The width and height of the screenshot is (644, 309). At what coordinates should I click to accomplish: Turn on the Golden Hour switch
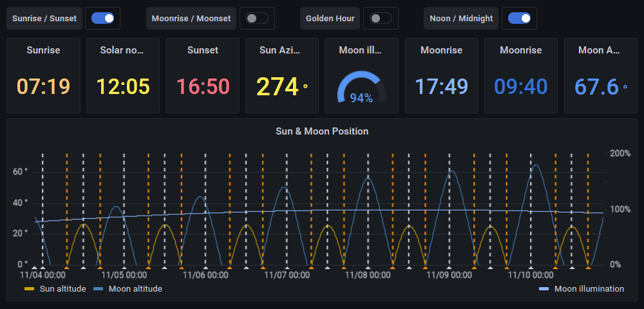tap(381, 18)
